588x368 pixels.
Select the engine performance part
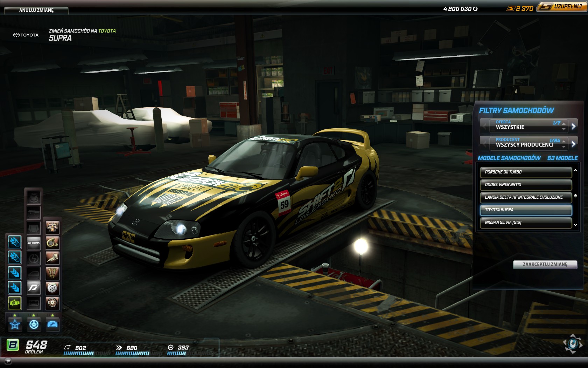click(x=52, y=227)
